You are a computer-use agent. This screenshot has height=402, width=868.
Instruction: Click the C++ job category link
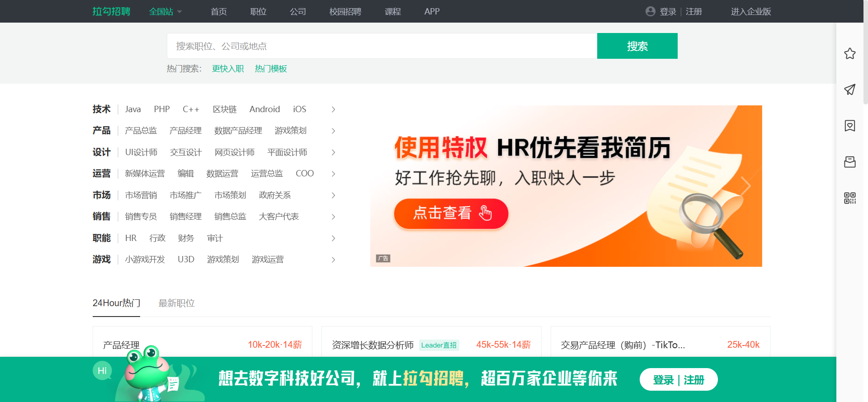pos(191,109)
